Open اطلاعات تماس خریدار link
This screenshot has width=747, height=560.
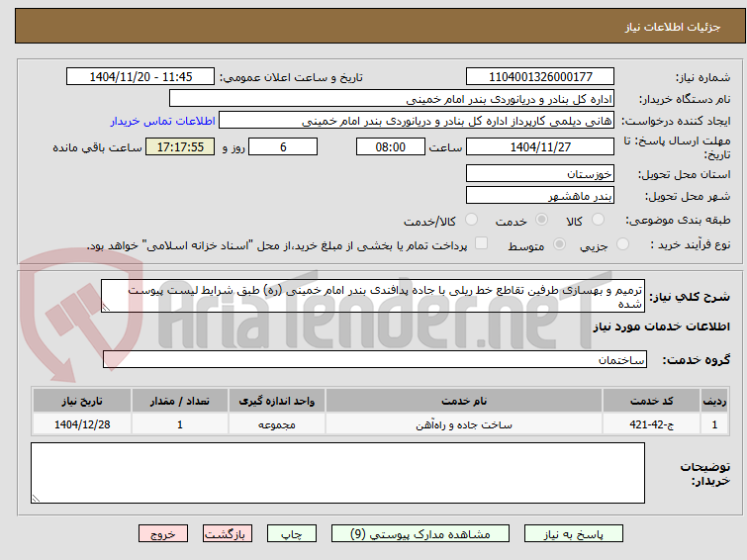coord(163,121)
